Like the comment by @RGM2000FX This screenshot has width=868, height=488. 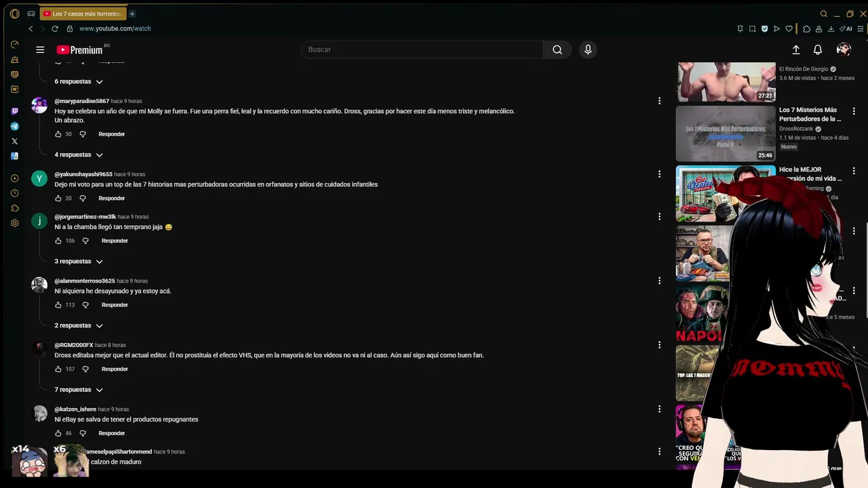tap(58, 369)
